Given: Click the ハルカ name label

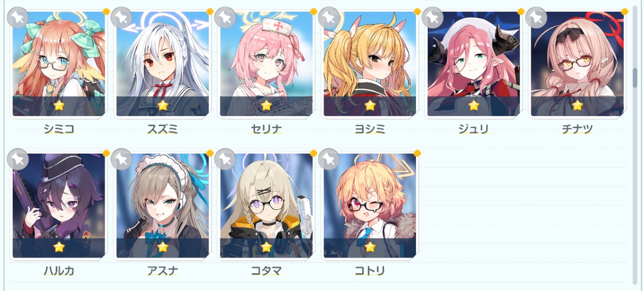Looking at the screenshot, I should pyautogui.click(x=59, y=271).
